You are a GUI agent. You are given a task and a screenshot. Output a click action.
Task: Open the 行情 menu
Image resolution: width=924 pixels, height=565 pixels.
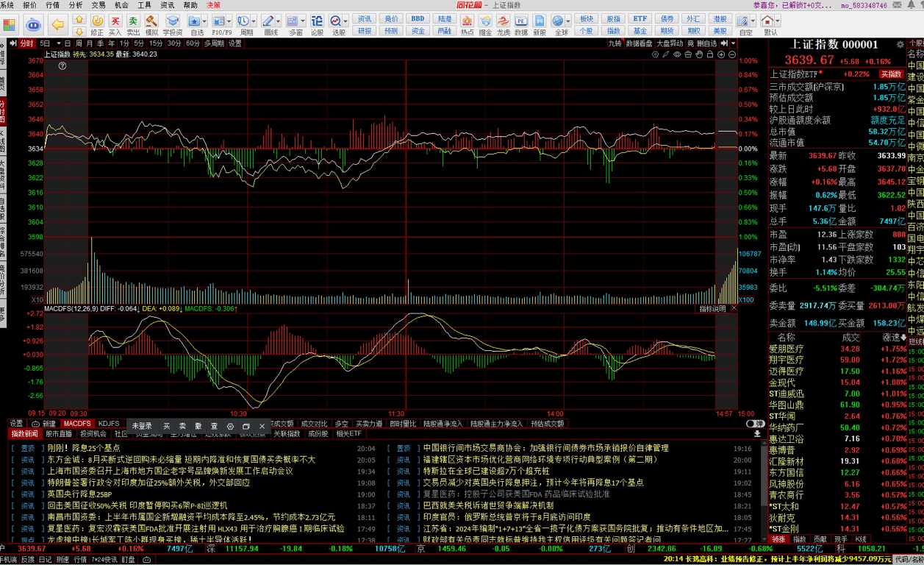[53, 5]
